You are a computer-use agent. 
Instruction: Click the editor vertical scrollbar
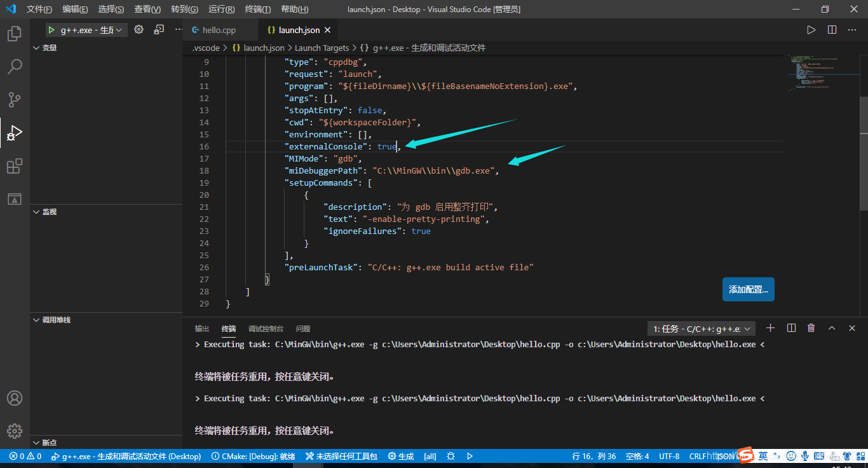click(x=864, y=153)
